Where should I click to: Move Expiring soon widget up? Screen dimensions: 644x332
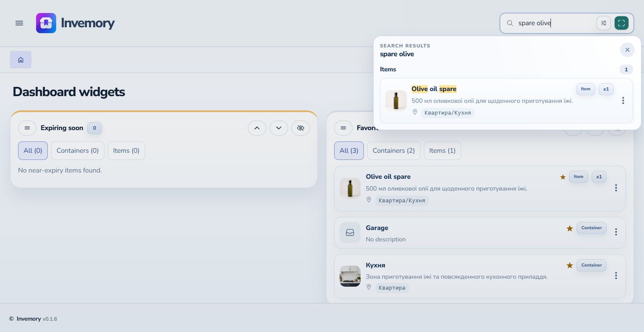pyautogui.click(x=257, y=128)
